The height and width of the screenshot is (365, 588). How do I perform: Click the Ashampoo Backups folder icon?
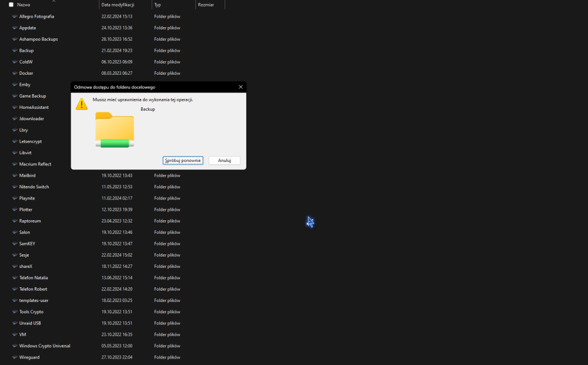pyautogui.click(x=15, y=39)
